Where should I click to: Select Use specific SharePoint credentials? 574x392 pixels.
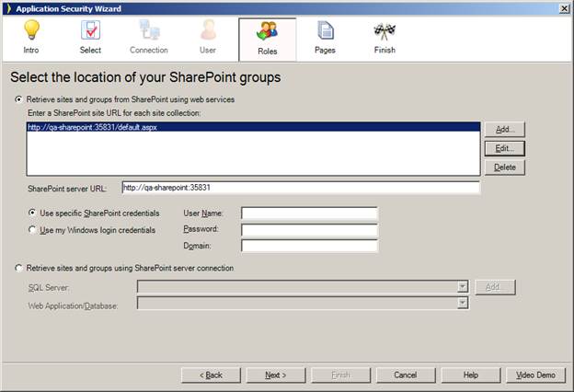pyautogui.click(x=32, y=213)
